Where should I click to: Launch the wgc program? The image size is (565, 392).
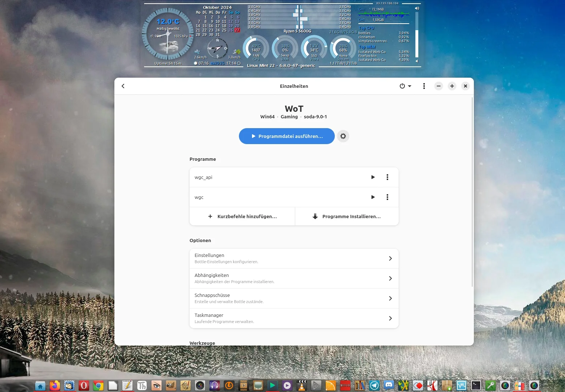point(373,197)
